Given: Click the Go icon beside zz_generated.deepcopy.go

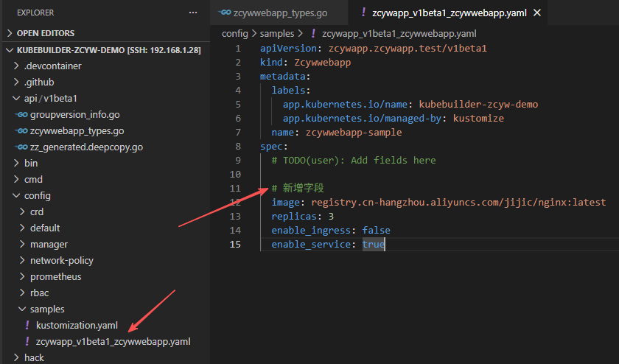Looking at the screenshot, I should (21, 147).
